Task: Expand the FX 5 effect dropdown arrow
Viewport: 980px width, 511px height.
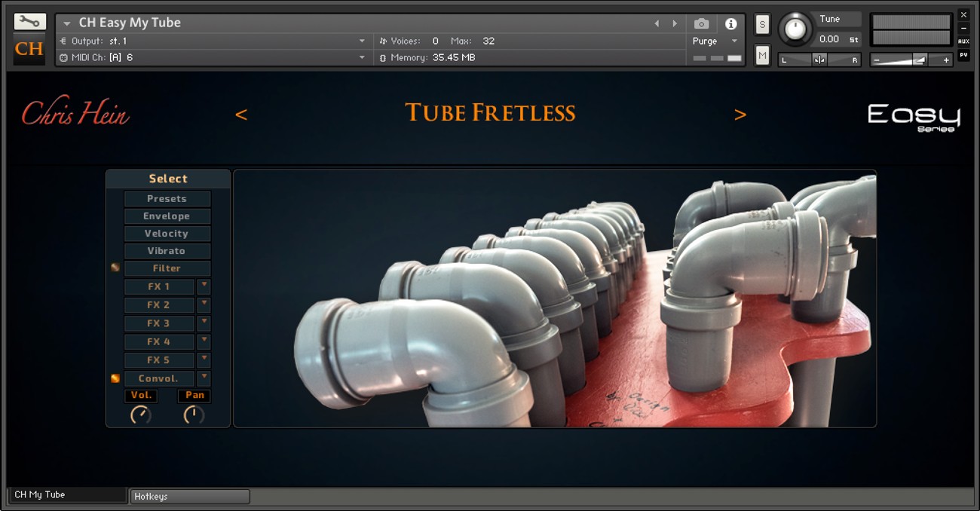Action: (204, 360)
